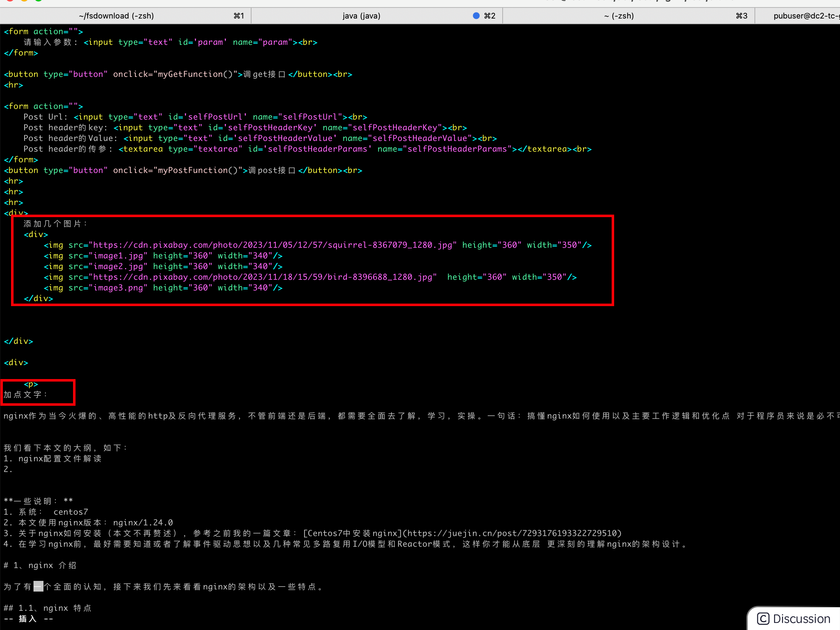Click the myGetFunction() onclick text

[195, 74]
